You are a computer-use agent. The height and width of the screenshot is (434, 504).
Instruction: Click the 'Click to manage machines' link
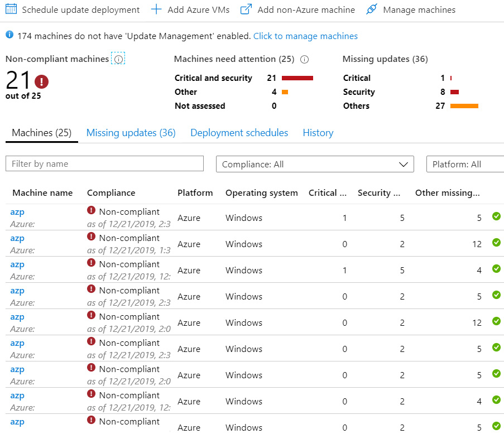pos(305,36)
